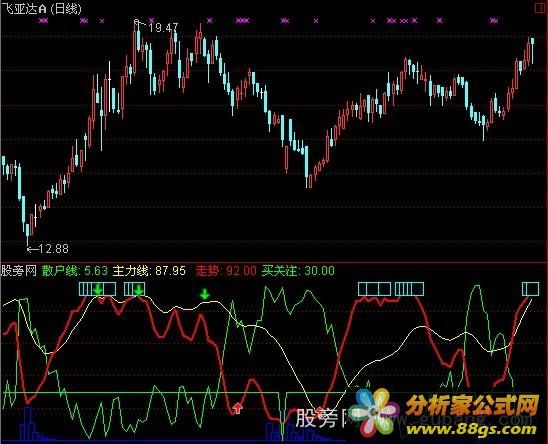The image size is (548, 444).
Task: Click the 分析家公式网 watermark text
Action: 473,406
